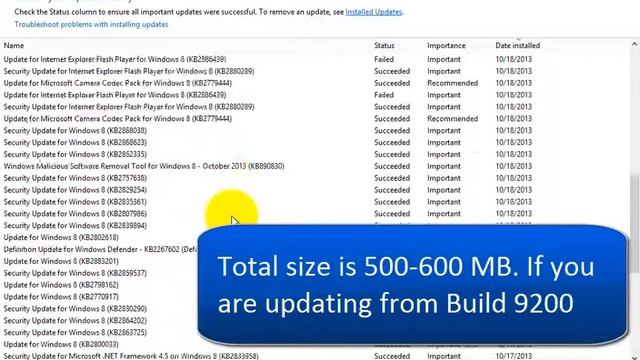Select Definition Update for Windows Defender KB2267602
Viewport: 640px width, 360px height.
click(100, 249)
